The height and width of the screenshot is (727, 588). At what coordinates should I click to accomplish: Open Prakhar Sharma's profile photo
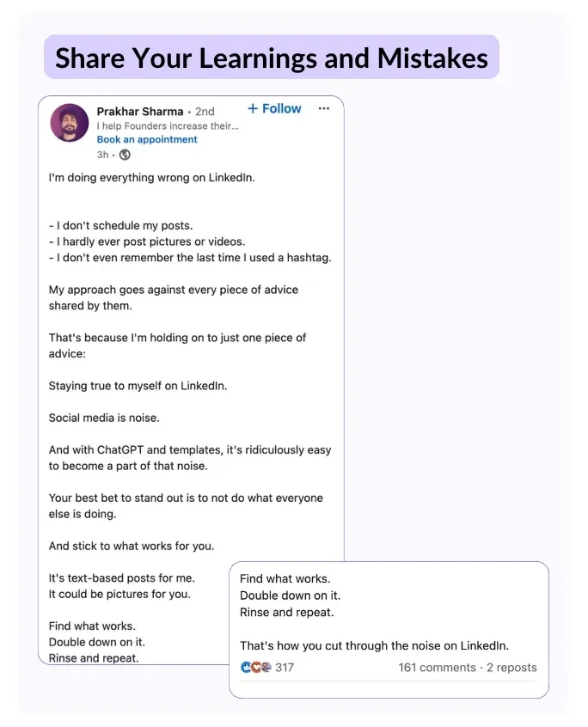coord(69,123)
